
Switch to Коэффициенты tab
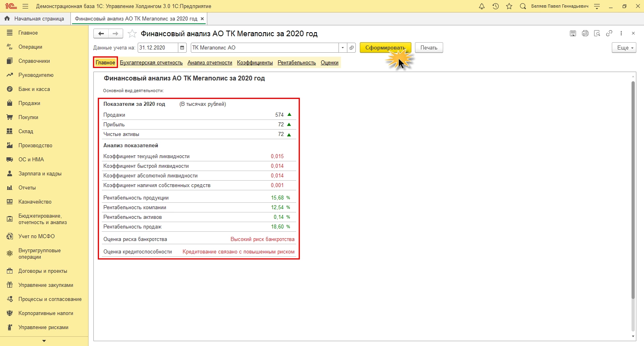pos(255,62)
